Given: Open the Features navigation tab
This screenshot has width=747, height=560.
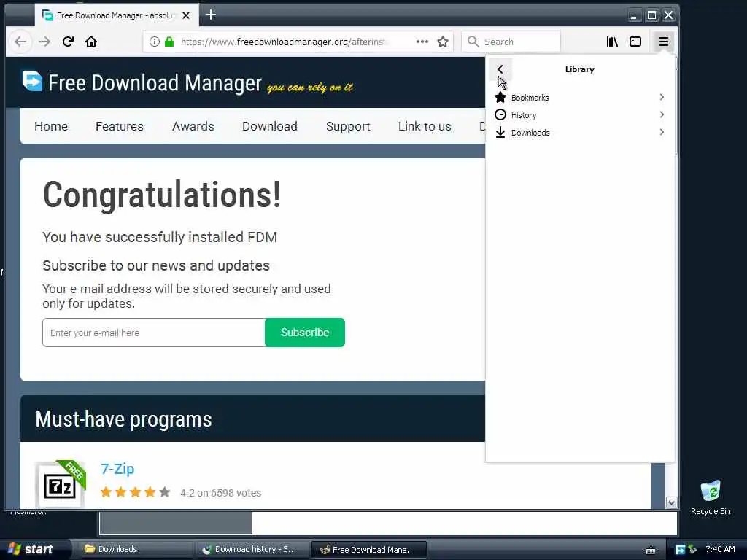Looking at the screenshot, I should pyautogui.click(x=120, y=126).
